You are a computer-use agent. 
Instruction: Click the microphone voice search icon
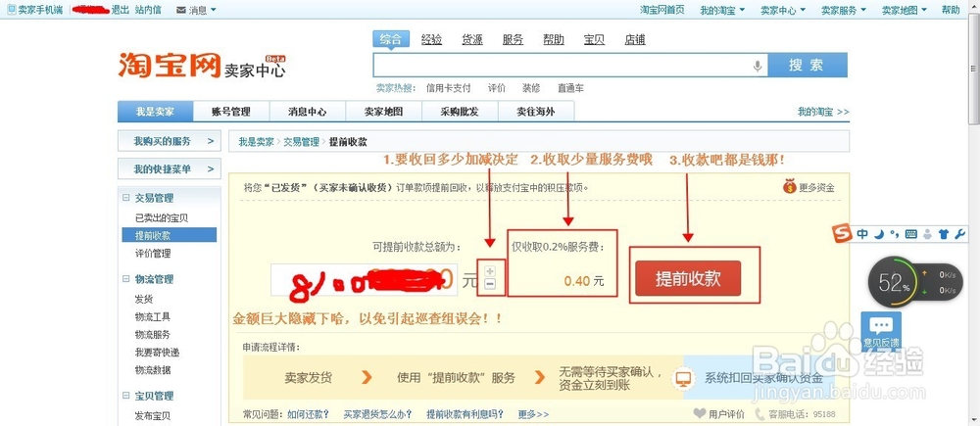click(x=758, y=66)
